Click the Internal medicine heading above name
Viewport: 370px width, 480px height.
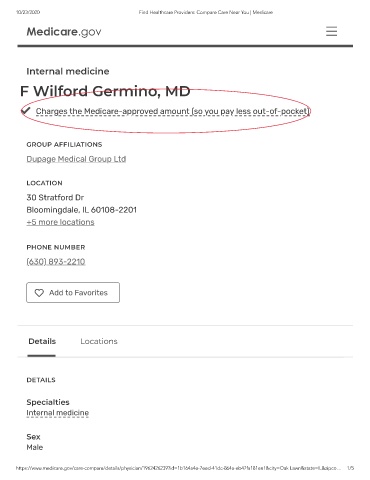coord(68,71)
